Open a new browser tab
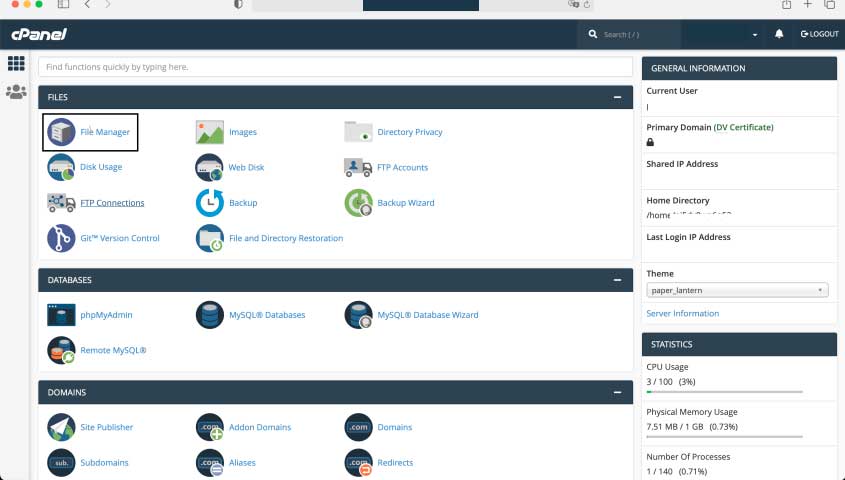The height and width of the screenshot is (480, 845). (807, 4)
